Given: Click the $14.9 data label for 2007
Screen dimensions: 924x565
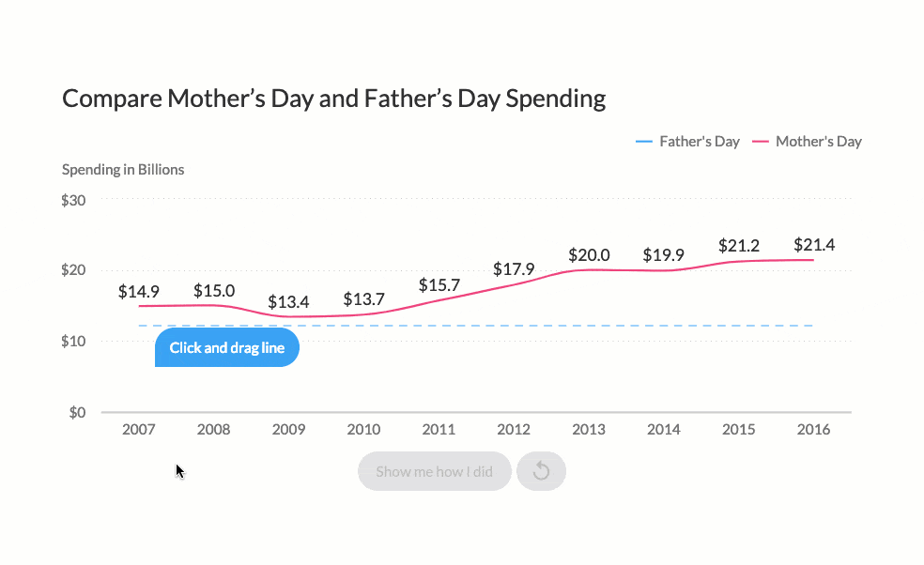Looking at the screenshot, I should [x=138, y=291].
